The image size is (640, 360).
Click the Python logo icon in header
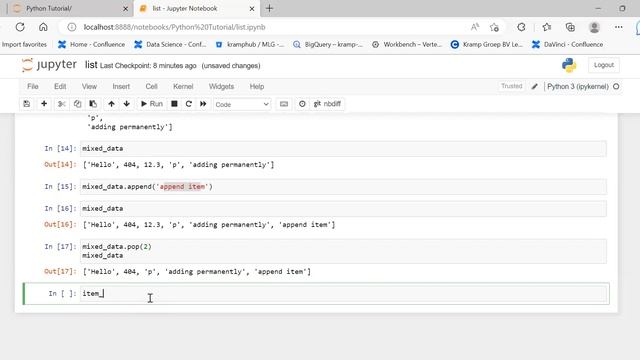tap(569, 65)
